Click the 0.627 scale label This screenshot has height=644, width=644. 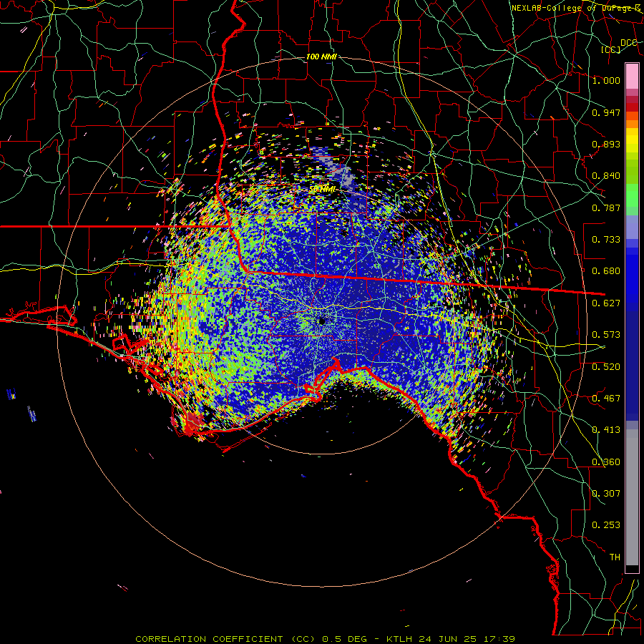pyautogui.click(x=606, y=303)
